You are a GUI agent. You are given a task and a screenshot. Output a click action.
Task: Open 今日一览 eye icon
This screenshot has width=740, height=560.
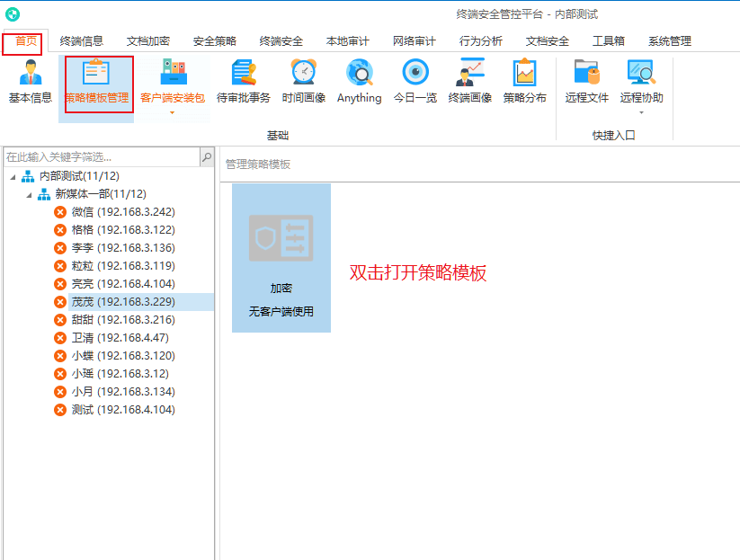click(415, 72)
